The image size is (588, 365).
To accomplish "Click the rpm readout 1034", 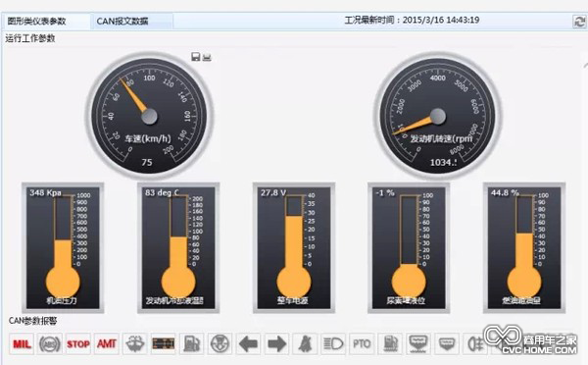I will tap(443, 162).
